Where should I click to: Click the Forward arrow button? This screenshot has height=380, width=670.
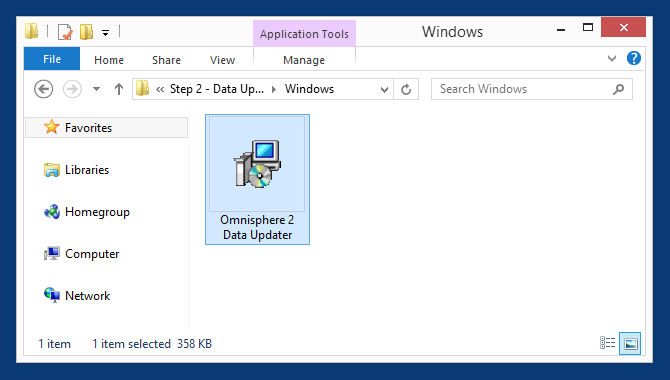pyautogui.click(x=72, y=89)
